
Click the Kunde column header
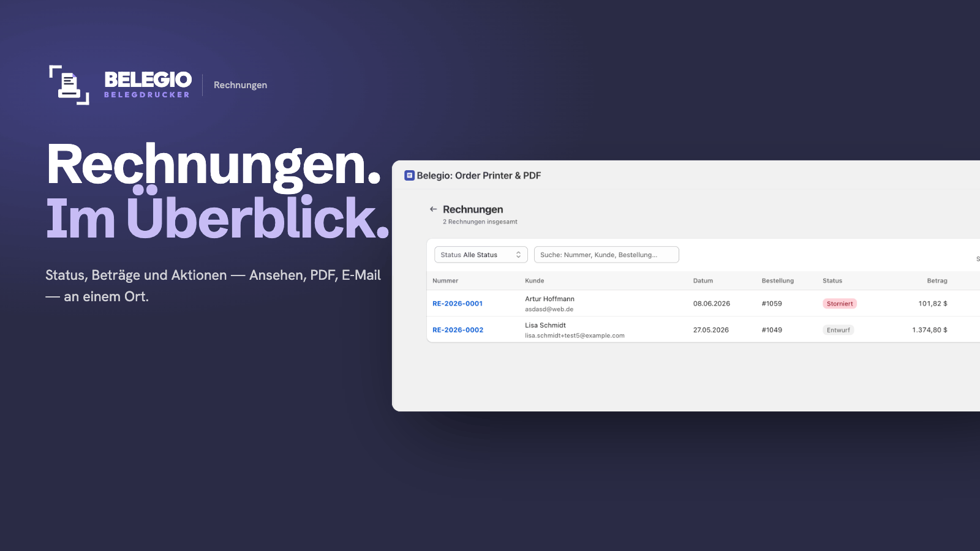pyautogui.click(x=535, y=281)
